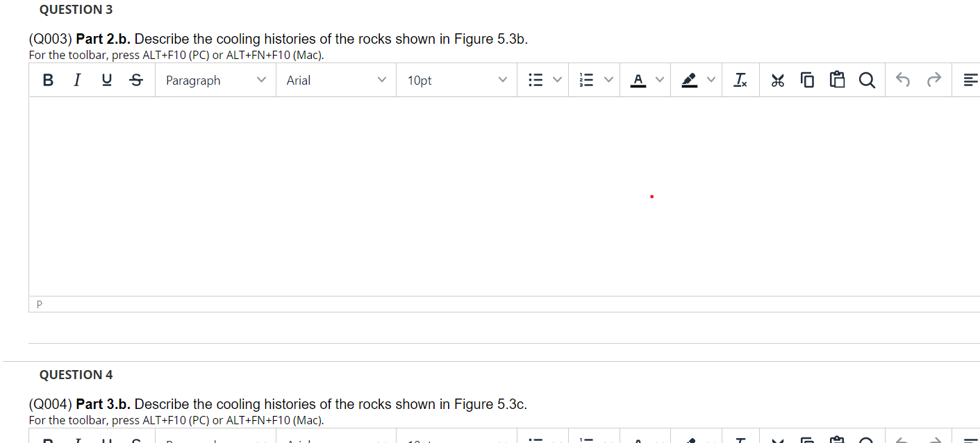Select the Question 4 heading
This screenshot has height=443, width=980.
pos(76,374)
